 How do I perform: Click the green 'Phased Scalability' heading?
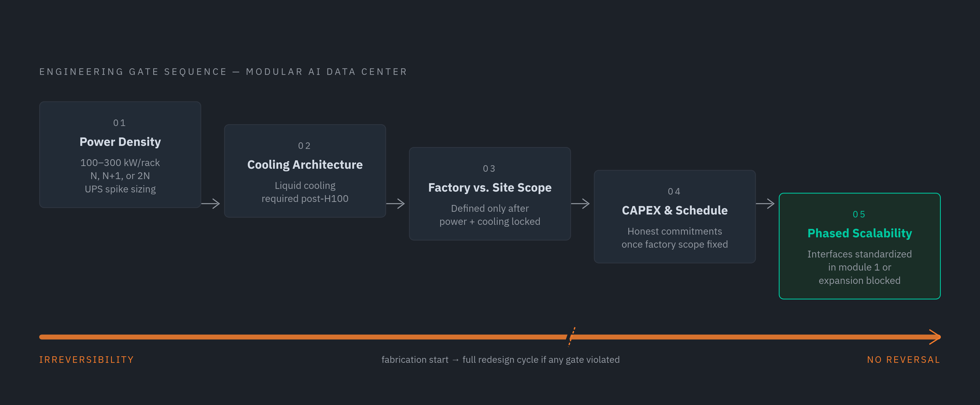[x=860, y=233]
